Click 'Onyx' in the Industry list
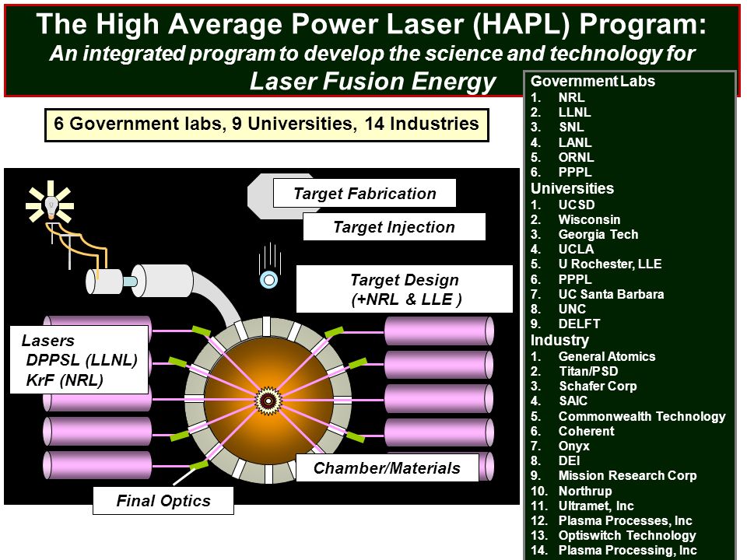Viewport: 747px width, 560px height. click(x=574, y=446)
